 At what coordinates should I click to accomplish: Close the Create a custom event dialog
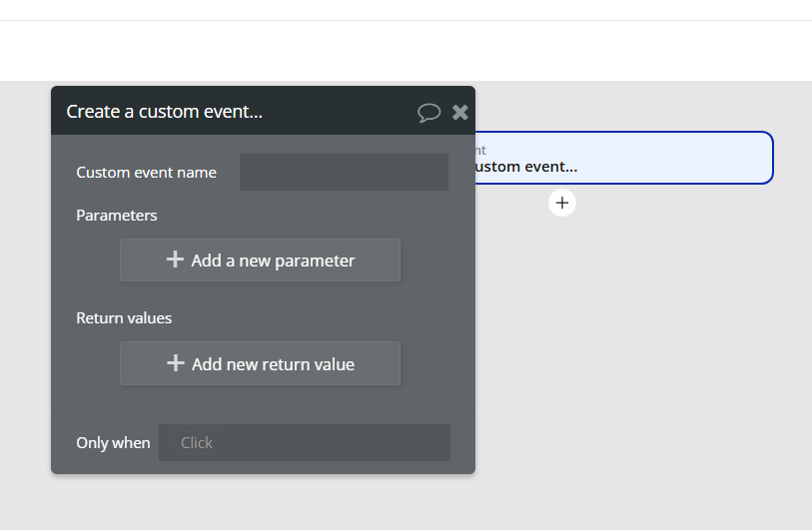click(459, 112)
